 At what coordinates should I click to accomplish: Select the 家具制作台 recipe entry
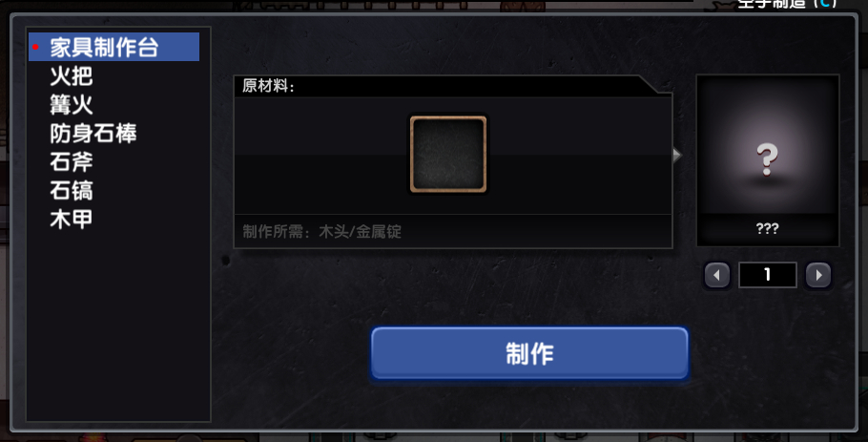[x=114, y=47]
